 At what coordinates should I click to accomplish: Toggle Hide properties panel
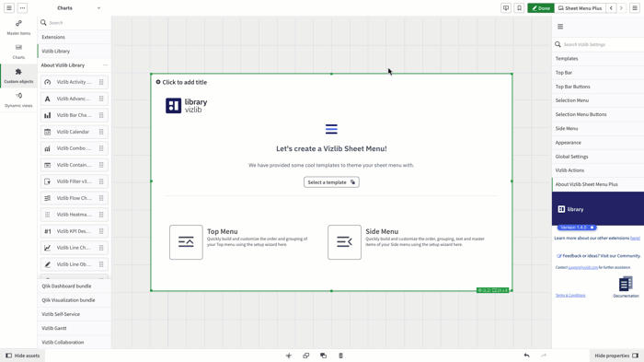(616, 356)
